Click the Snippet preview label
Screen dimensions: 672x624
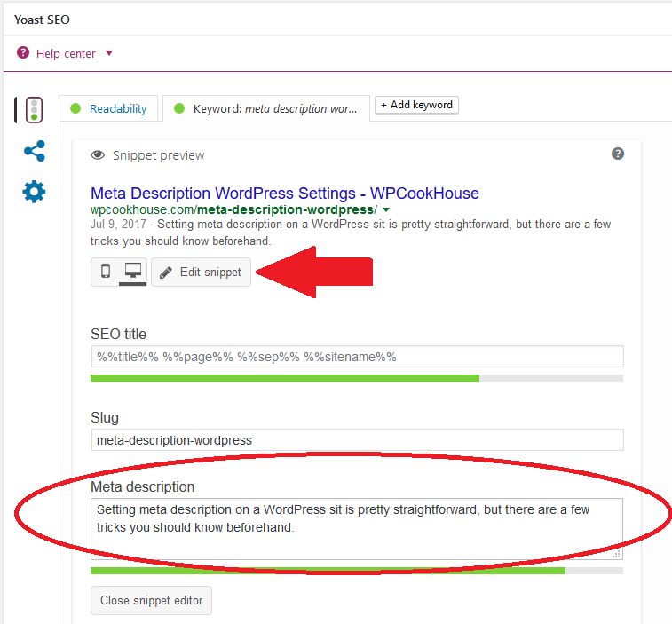pyautogui.click(x=158, y=155)
